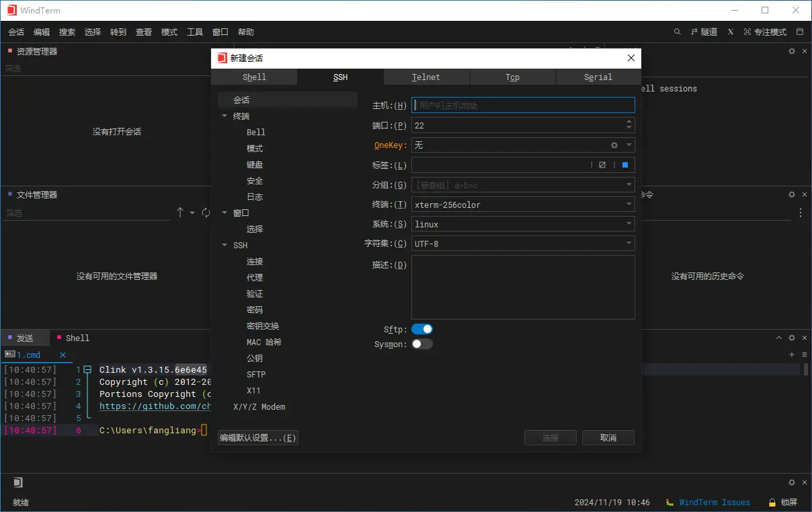Click the blue label color swatch
This screenshot has width=812, height=512.
pyautogui.click(x=624, y=165)
